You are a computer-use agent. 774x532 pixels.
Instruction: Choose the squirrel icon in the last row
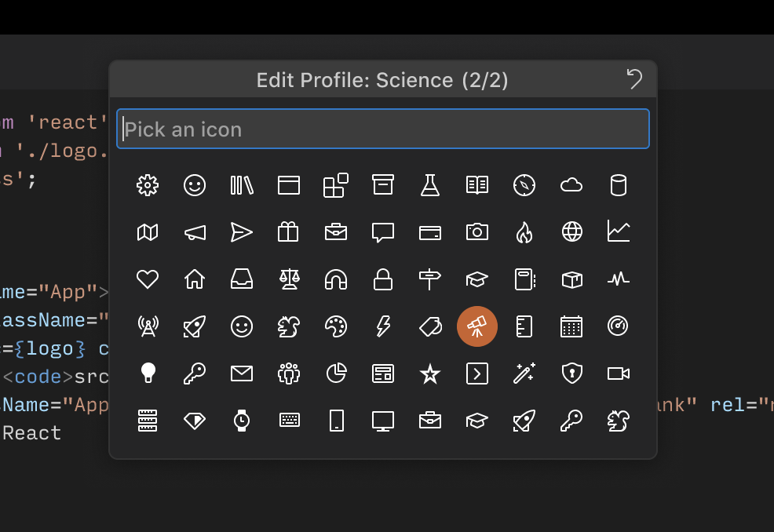tap(619, 421)
